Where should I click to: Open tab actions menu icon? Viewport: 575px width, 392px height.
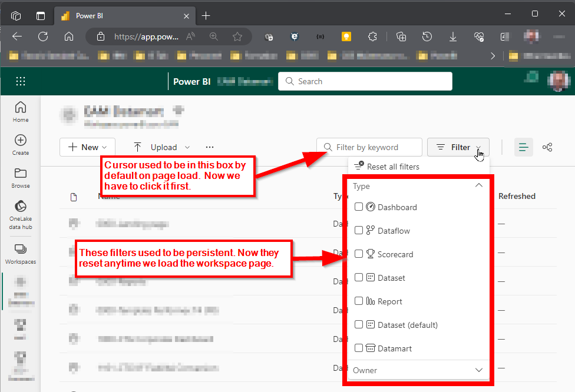[x=40, y=16]
